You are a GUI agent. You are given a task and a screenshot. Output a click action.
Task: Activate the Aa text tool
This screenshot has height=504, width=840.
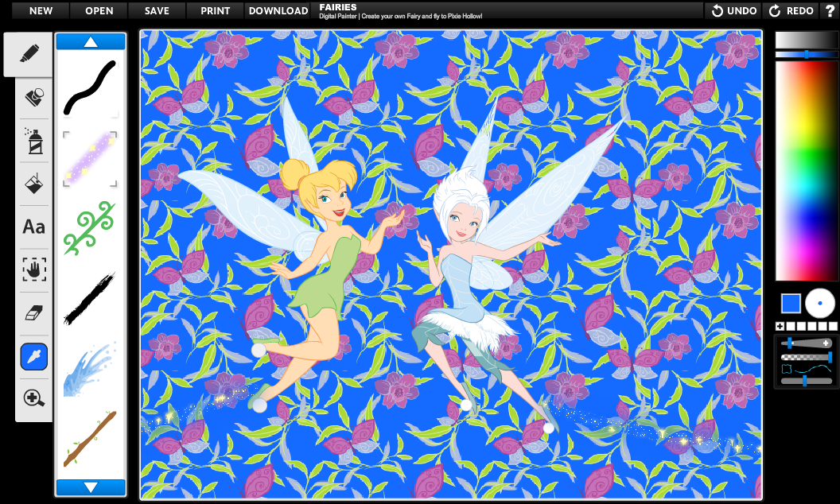point(33,227)
